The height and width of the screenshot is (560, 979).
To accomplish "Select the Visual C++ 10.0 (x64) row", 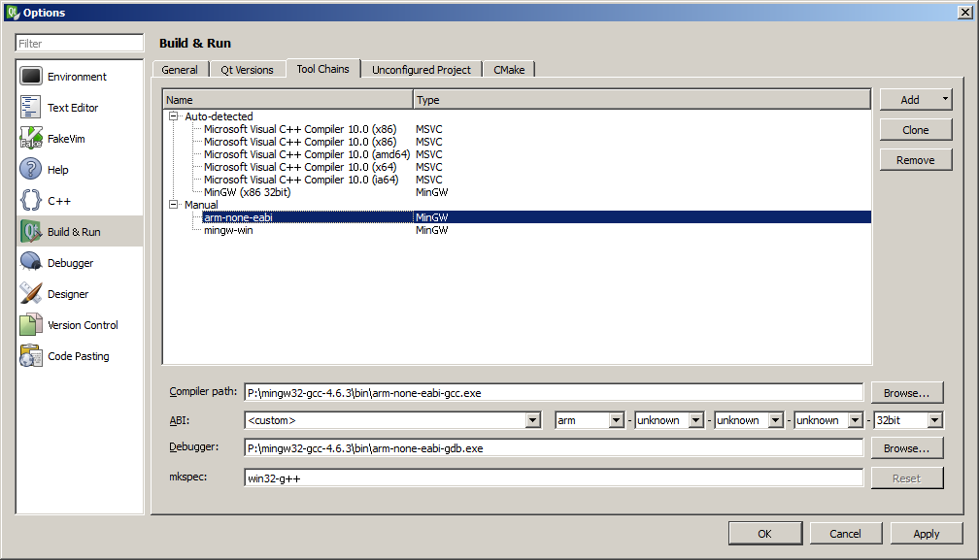I will tap(518, 167).
